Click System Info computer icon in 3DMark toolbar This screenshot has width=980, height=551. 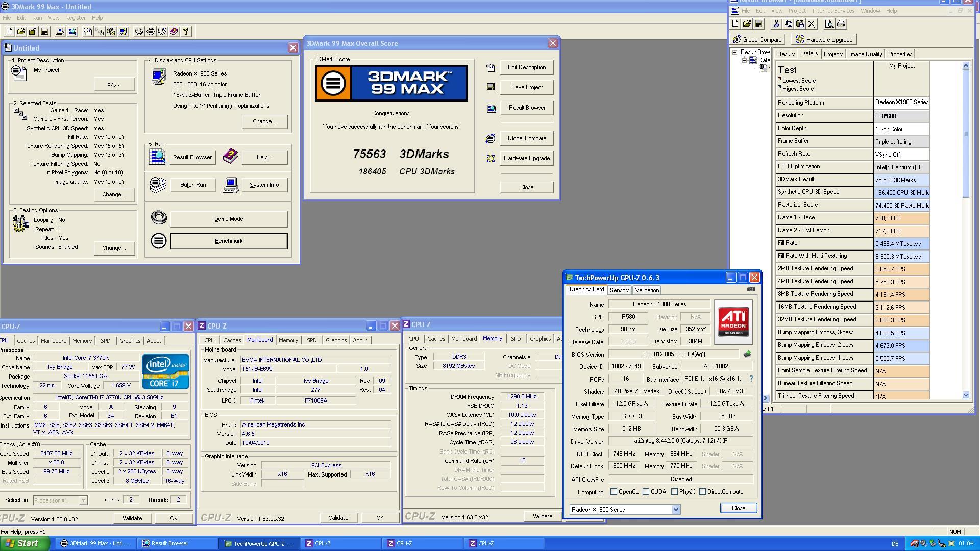[60, 32]
